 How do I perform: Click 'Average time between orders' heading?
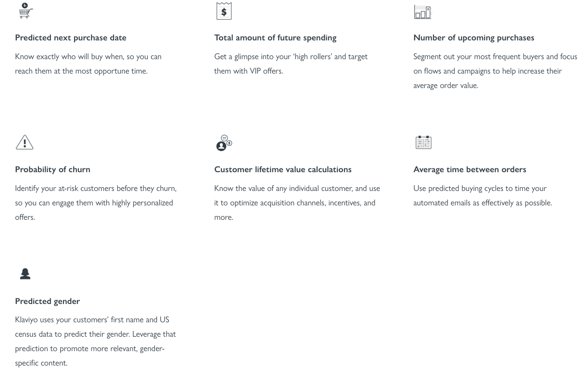click(x=470, y=169)
